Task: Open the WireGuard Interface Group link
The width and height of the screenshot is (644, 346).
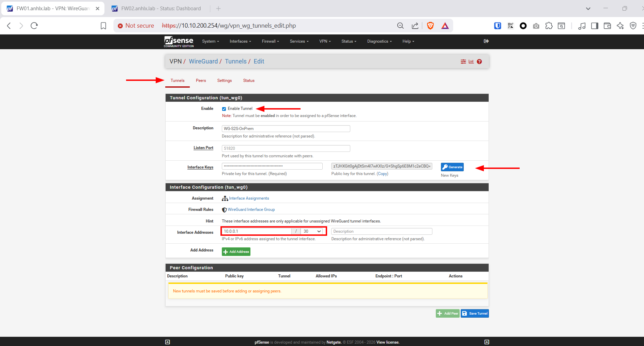Action: [251, 210]
